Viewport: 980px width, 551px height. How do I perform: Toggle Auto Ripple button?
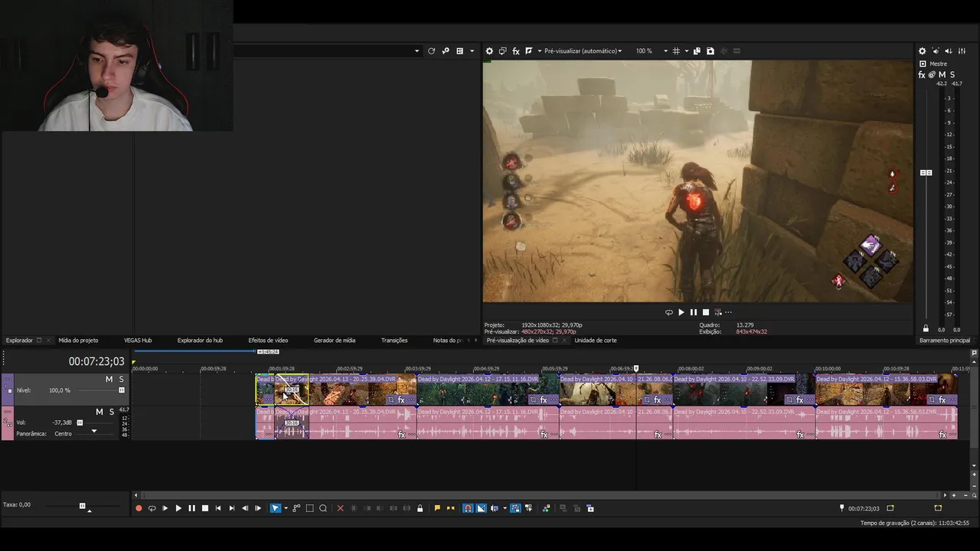(x=495, y=508)
